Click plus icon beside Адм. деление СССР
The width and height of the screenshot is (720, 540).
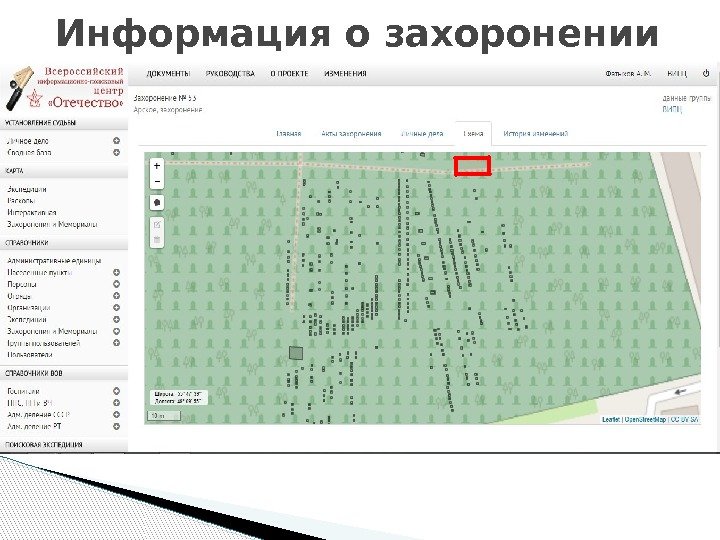116,415
